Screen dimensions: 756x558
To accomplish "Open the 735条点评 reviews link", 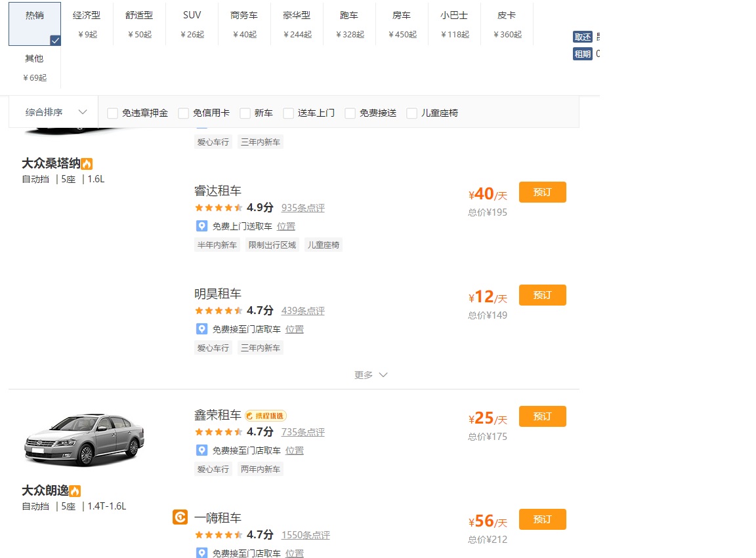I will (x=303, y=432).
